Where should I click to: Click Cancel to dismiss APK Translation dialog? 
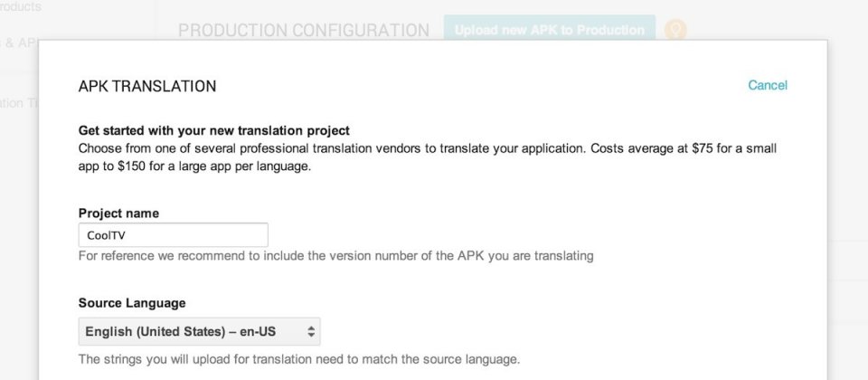coord(768,85)
